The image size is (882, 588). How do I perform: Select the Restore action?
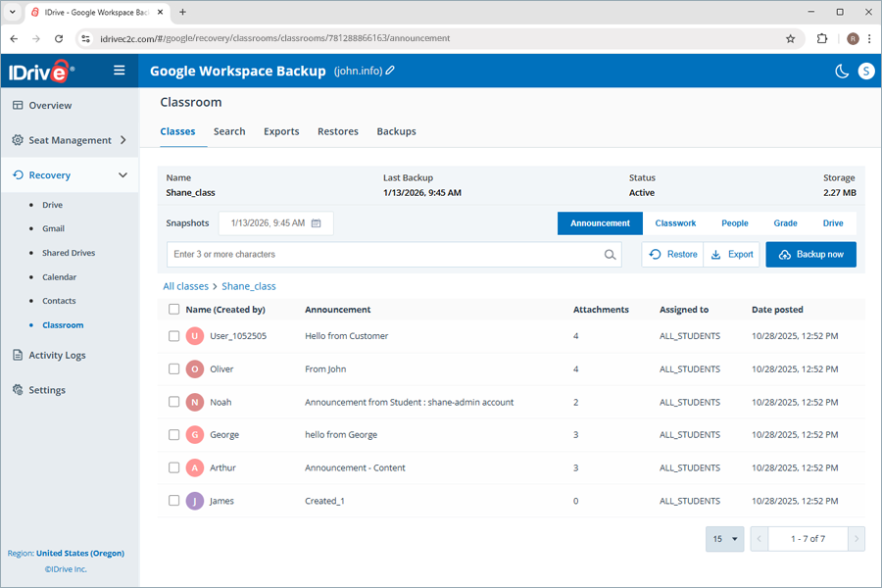coord(671,254)
